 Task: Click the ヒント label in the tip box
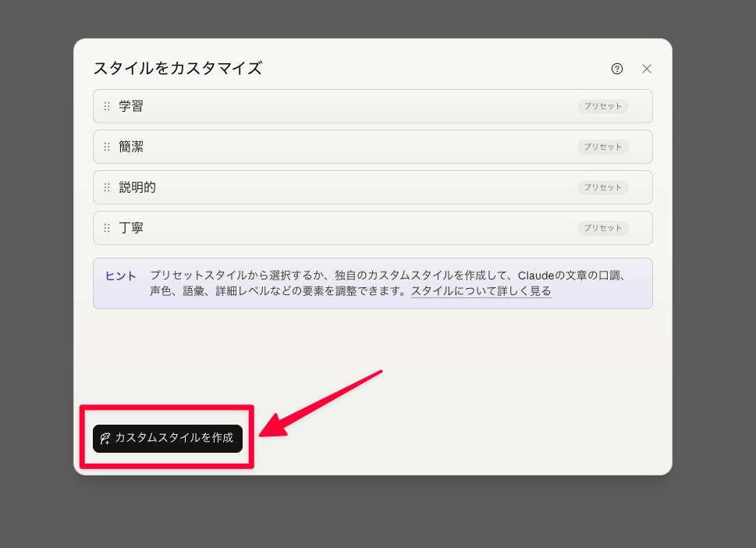[x=121, y=276]
